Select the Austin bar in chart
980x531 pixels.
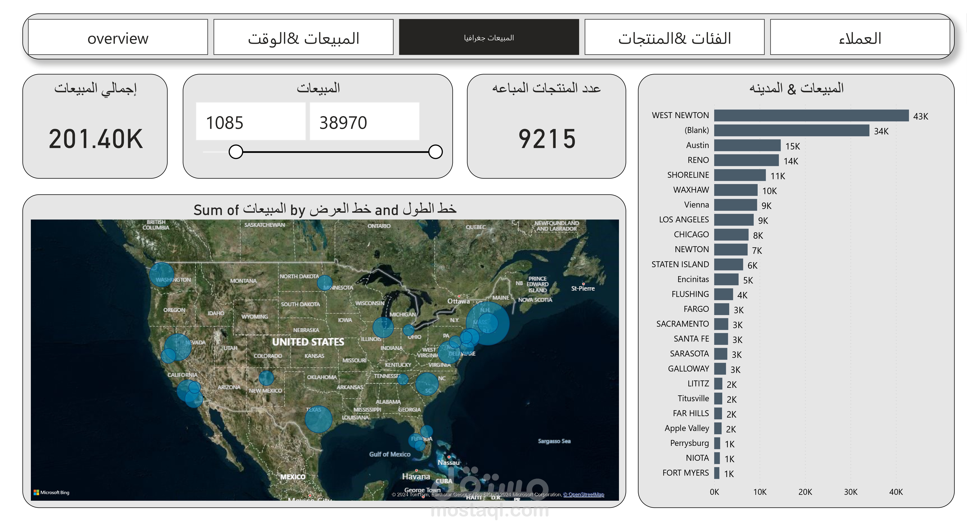(747, 145)
